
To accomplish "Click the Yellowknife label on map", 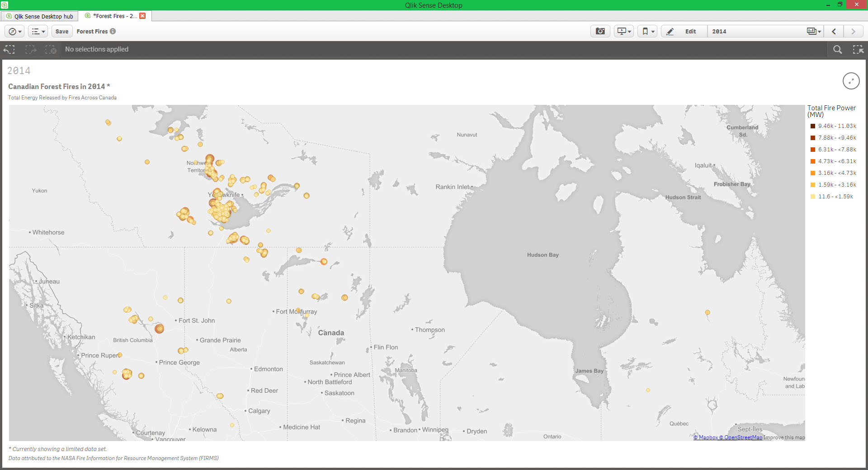I will pyautogui.click(x=225, y=195).
